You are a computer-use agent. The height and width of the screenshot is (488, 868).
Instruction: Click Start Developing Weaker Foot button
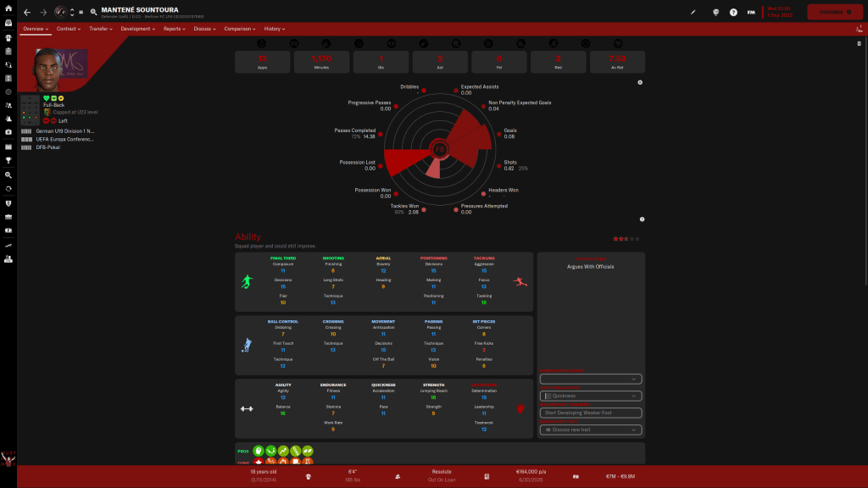click(590, 413)
